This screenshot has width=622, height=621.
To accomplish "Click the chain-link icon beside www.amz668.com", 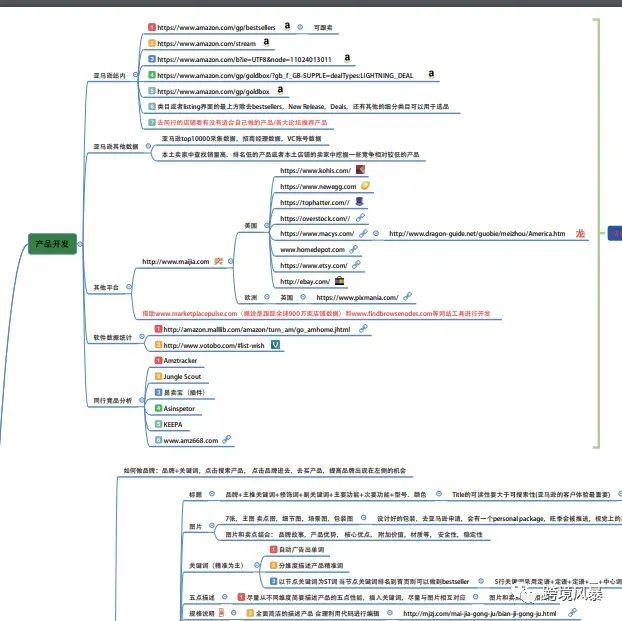I will [227, 439].
